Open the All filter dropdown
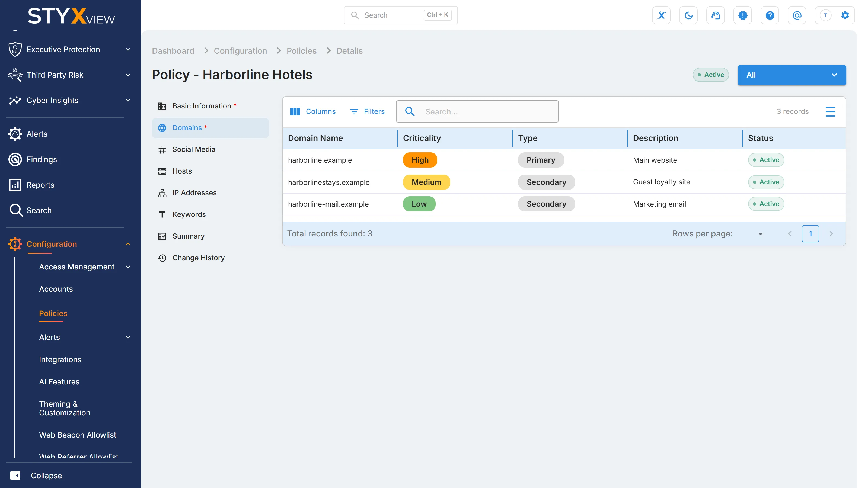The image size is (868, 488). pyautogui.click(x=792, y=75)
